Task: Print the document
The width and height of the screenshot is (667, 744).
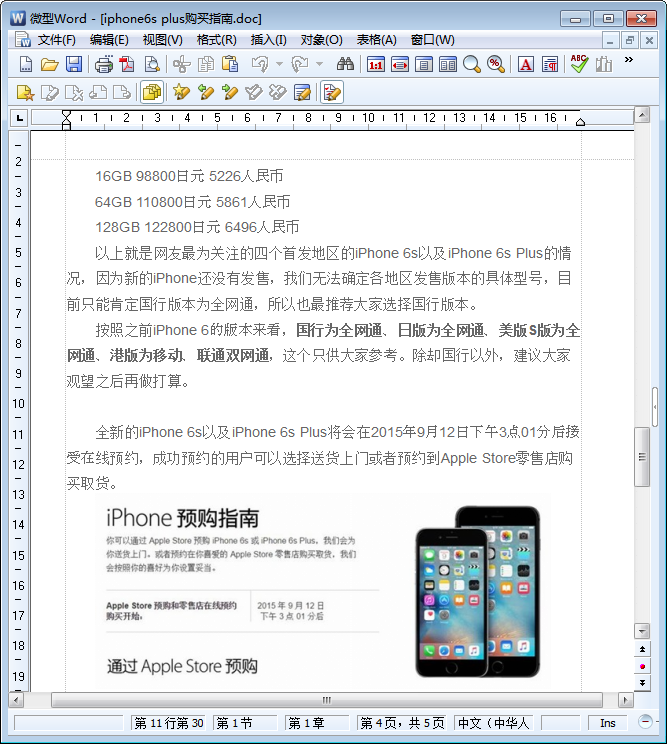Action: point(103,64)
